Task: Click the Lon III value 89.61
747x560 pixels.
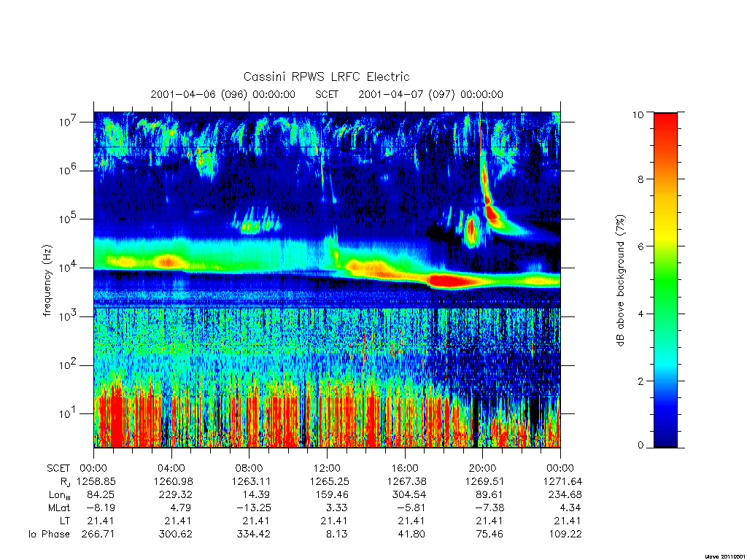Action: coord(489,495)
